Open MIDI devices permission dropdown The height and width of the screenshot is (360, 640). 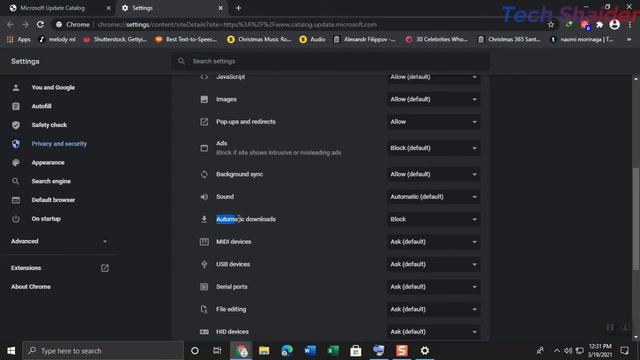point(433,242)
